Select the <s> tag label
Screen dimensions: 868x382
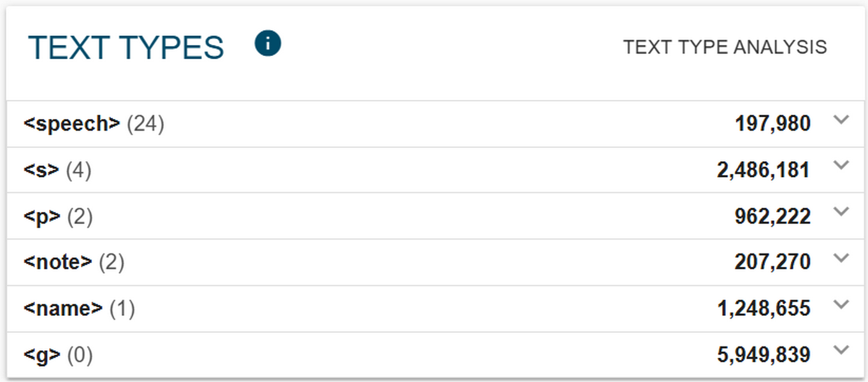pos(42,170)
